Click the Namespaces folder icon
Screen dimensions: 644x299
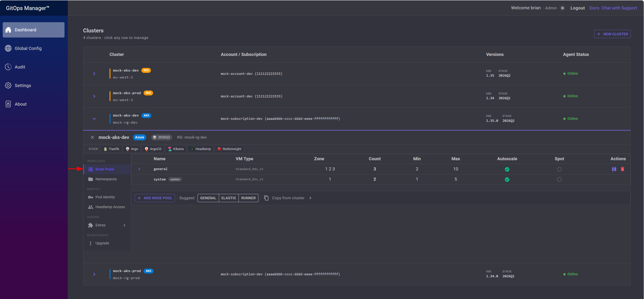click(91, 179)
